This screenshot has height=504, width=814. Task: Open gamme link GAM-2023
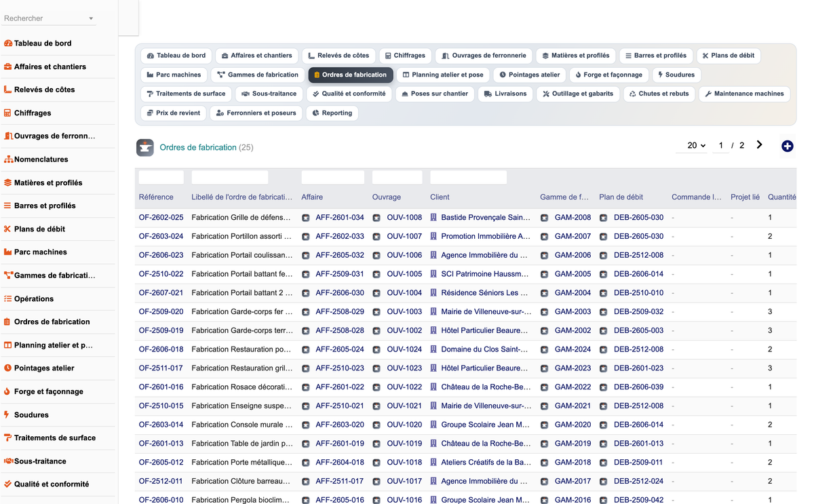573,368
